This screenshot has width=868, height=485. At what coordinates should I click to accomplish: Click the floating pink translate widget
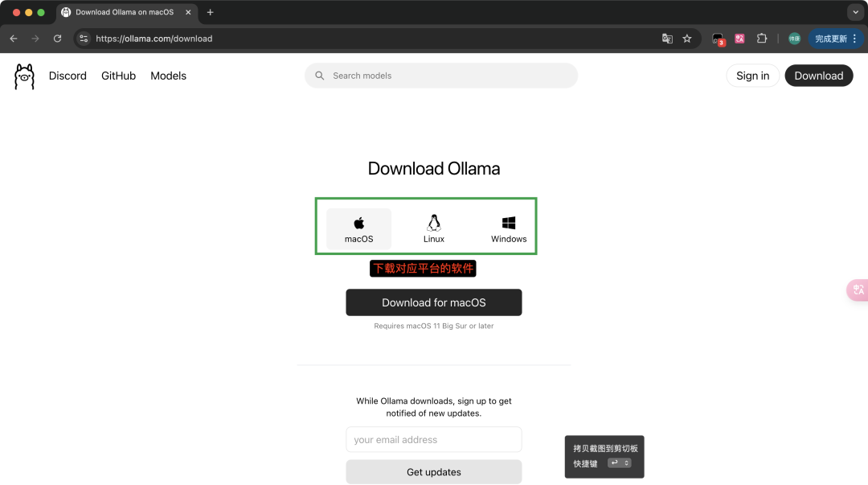(x=858, y=290)
